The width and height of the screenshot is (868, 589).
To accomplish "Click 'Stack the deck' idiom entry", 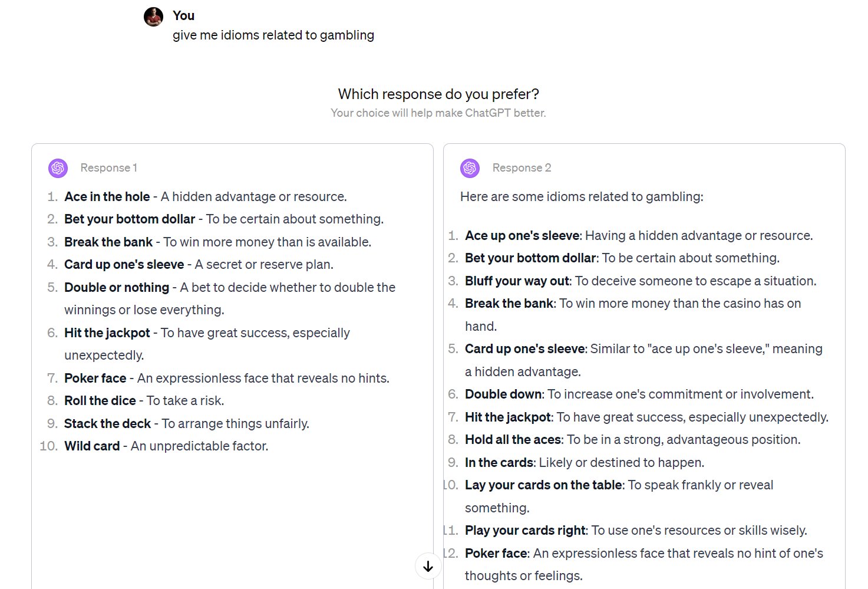I will [x=108, y=424].
